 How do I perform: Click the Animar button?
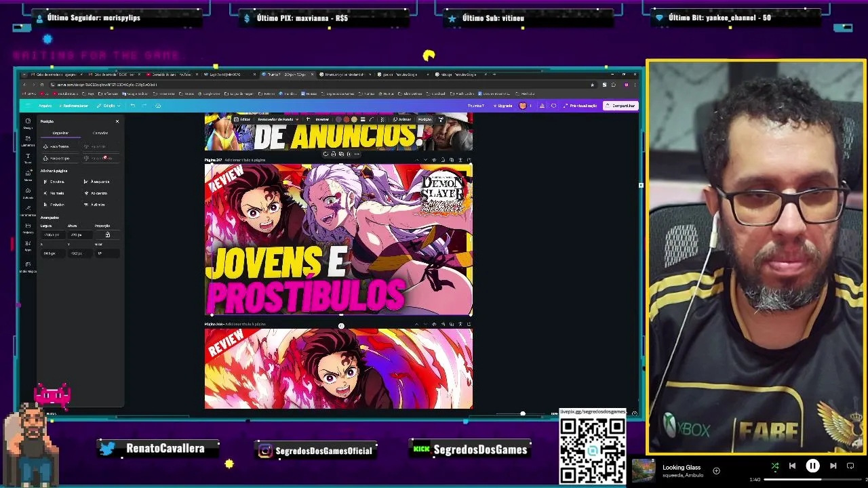click(x=401, y=119)
